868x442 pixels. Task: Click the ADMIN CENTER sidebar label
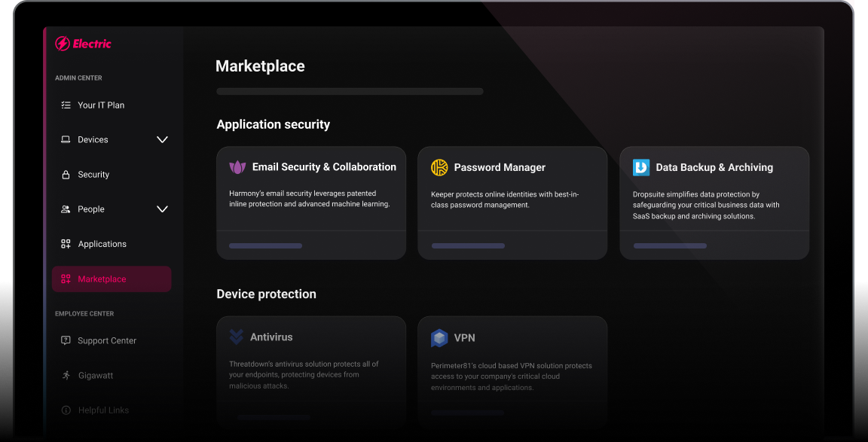point(78,78)
